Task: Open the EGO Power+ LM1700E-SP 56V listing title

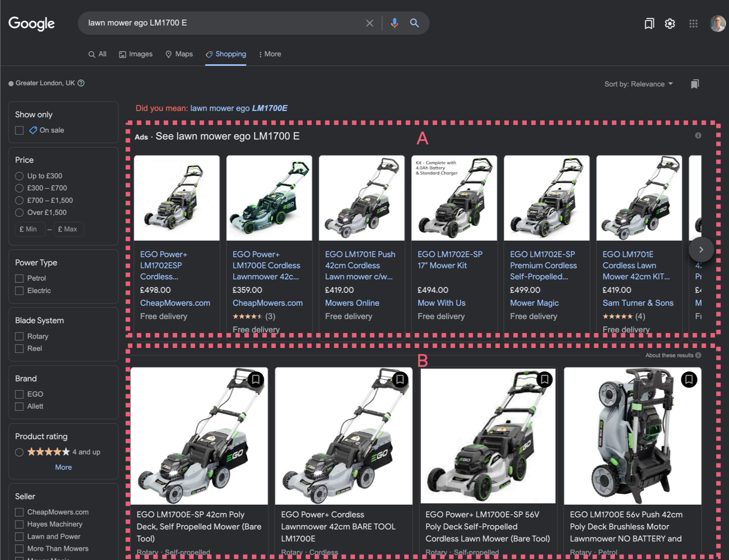Action: (488, 527)
